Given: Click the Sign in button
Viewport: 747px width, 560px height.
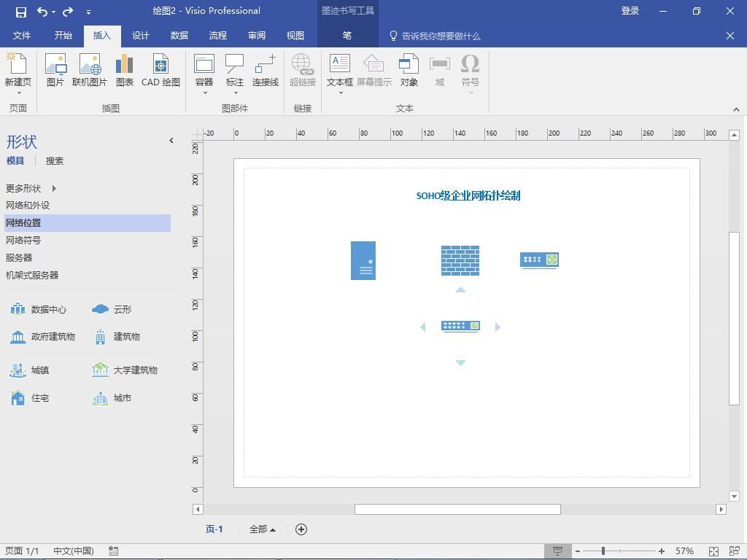Looking at the screenshot, I should (x=630, y=11).
